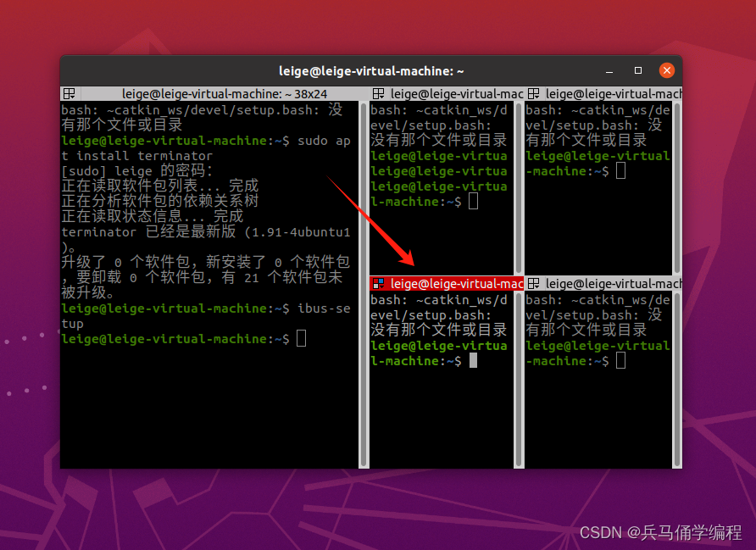Open the group menu icon of the 38x24 terminal
Screen dimensions: 756x550
point(69,93)
